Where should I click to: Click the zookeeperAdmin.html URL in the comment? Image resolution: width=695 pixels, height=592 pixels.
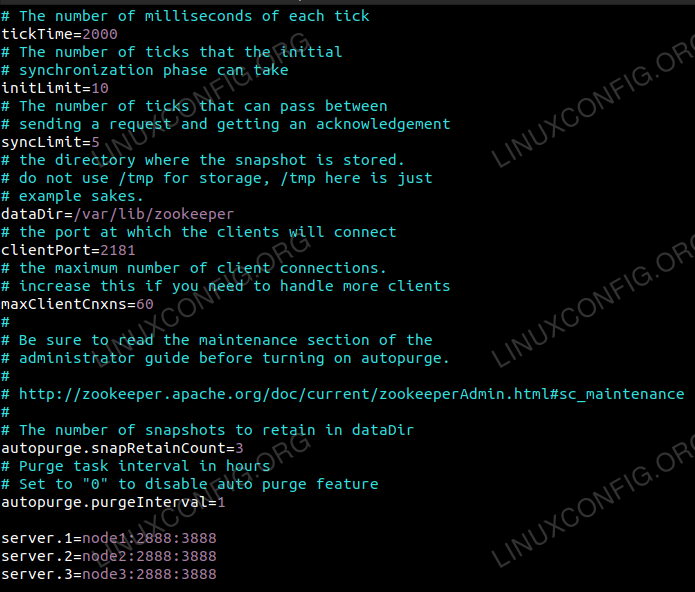tap(351, 394)
